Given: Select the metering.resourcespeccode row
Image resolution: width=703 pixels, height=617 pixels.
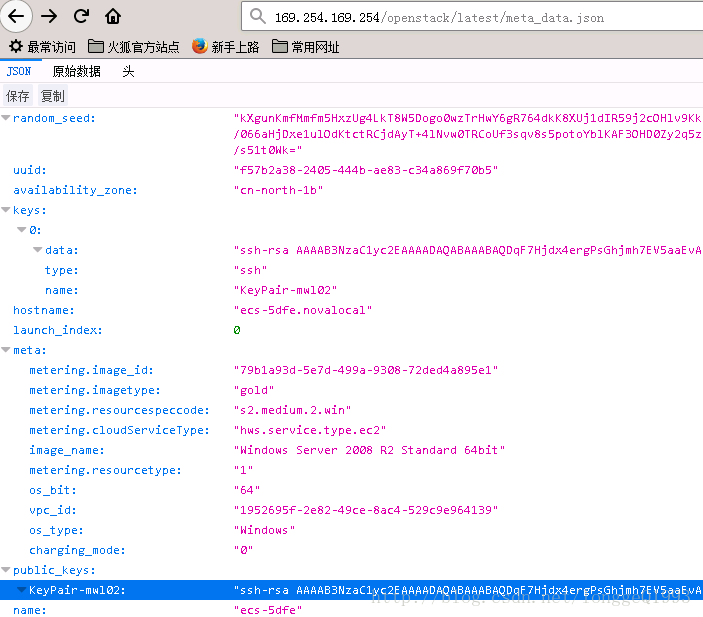Looking at the screenshot, I should pos(352,410).
